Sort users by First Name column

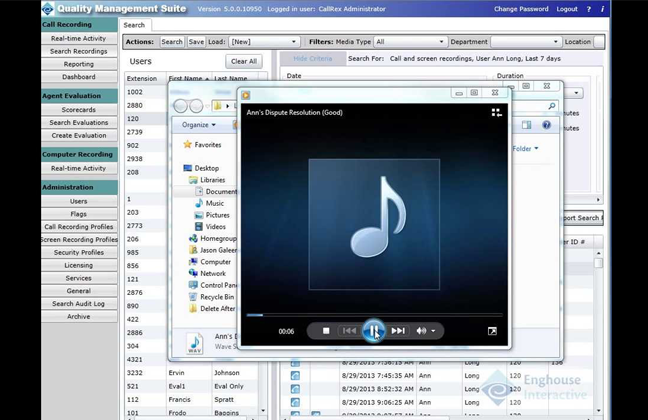188,78
